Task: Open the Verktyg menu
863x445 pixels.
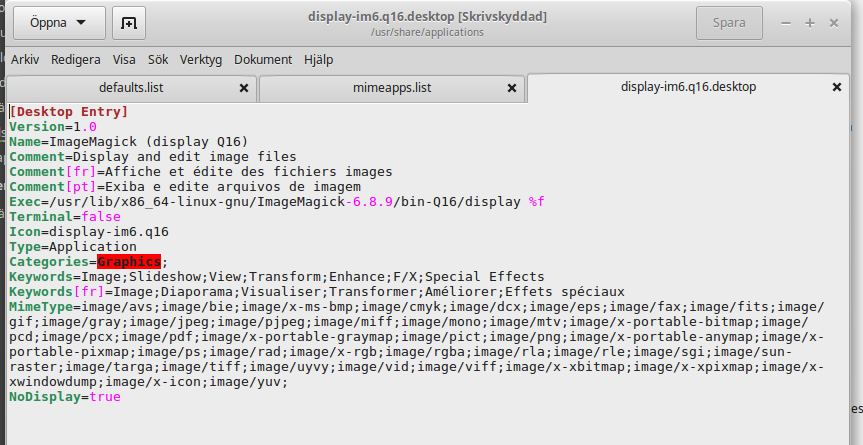Action: point(201,59)
